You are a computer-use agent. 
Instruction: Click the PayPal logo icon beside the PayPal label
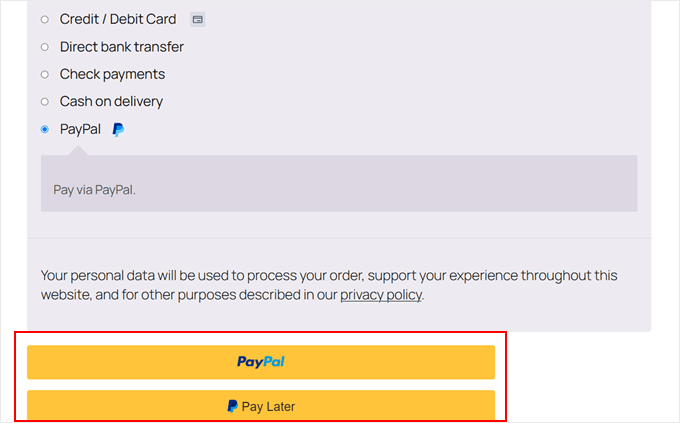tap(118, 129)
